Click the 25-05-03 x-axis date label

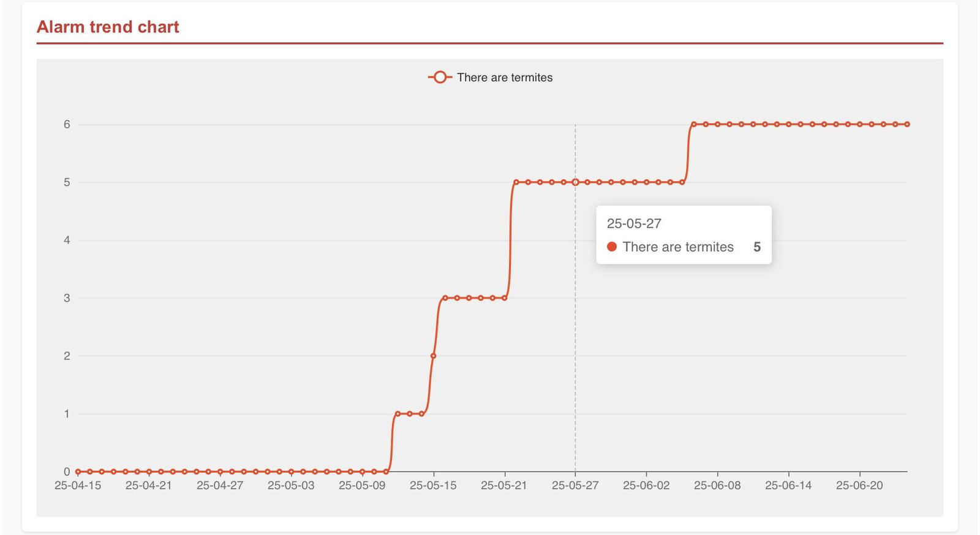coord(291,485)
